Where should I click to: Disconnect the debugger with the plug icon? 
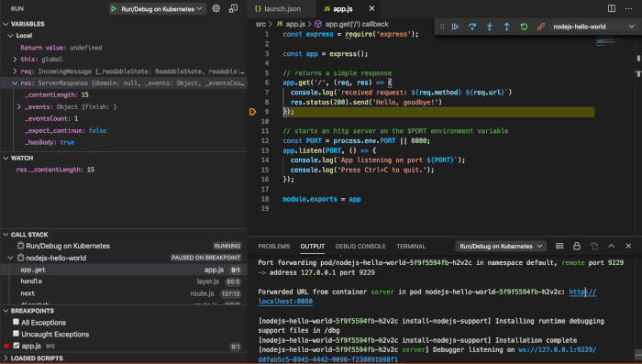[x=541, y=27]
